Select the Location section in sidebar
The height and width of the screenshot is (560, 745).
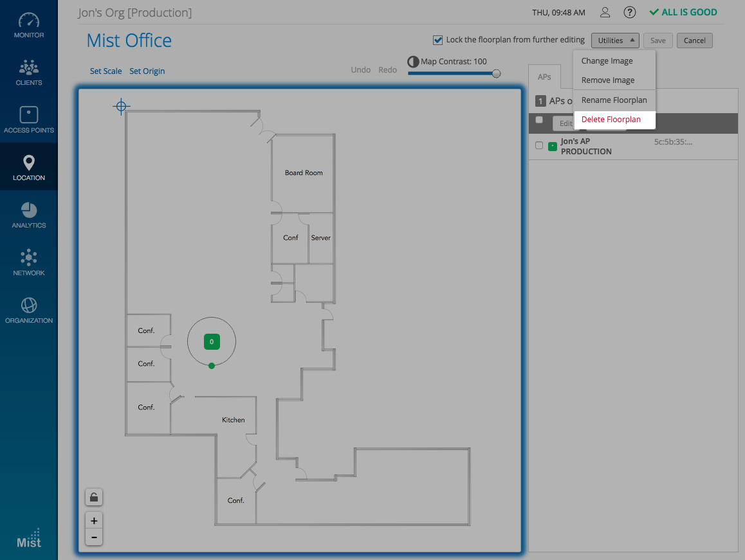[x=28, y=167]
